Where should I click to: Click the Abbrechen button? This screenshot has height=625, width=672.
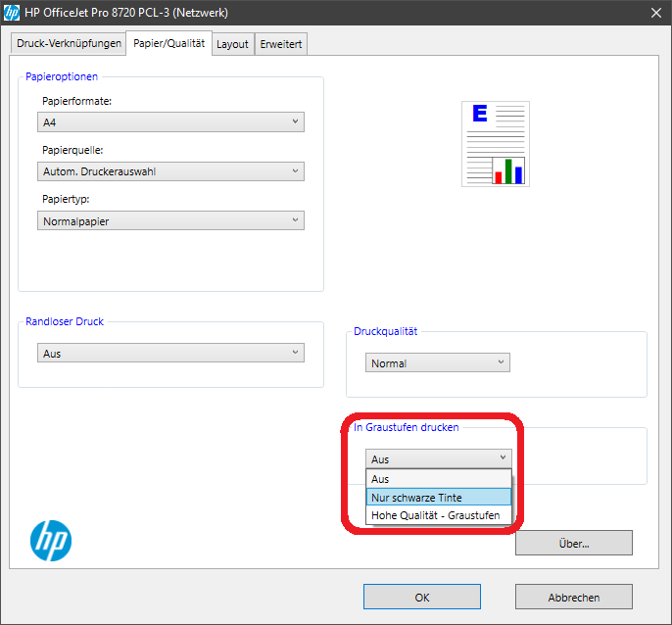coord(574,597)
